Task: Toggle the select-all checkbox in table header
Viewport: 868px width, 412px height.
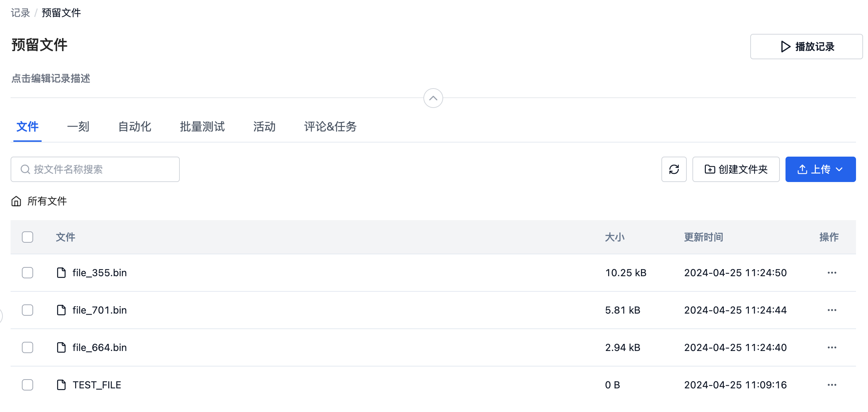Action: point(27,237)
